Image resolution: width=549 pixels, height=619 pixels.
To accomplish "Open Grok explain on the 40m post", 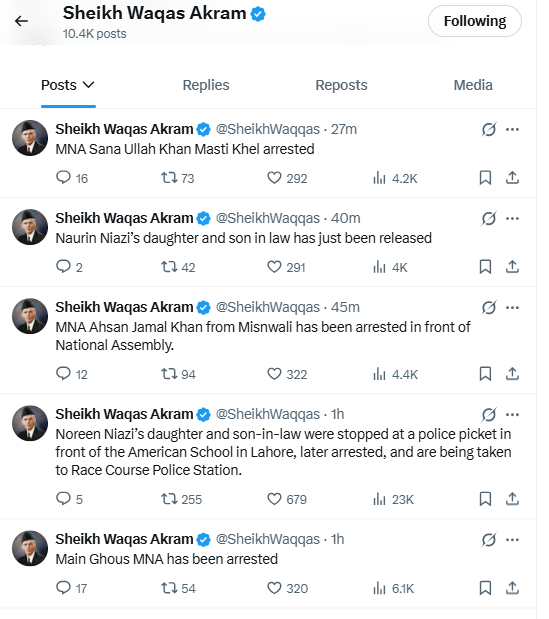I will [x=489, y=218].
